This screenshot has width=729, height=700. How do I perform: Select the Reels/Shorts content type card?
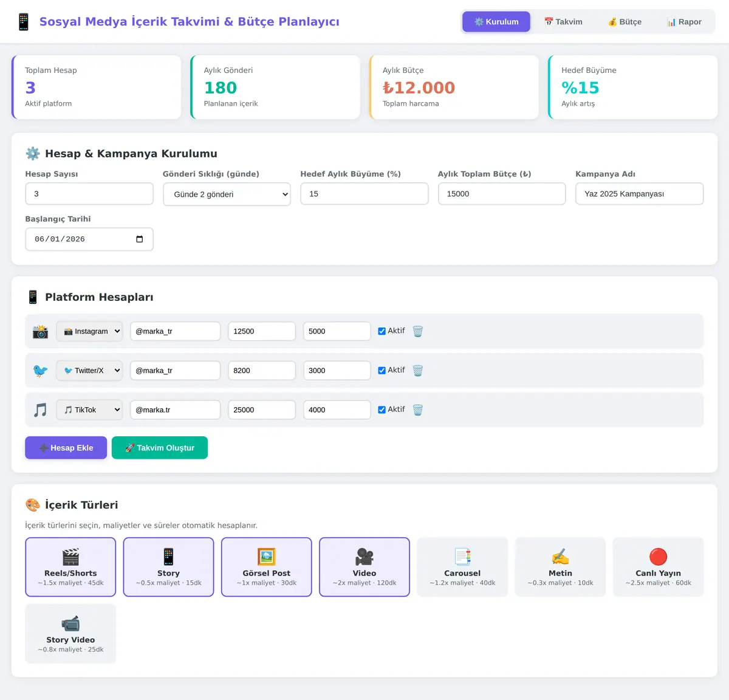(x=70, y=567)
